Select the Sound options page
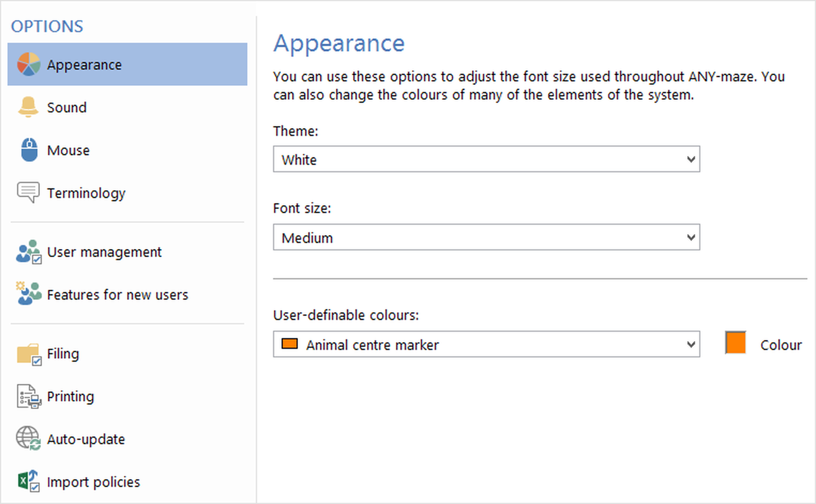 pyautogui.click(x=67, y=108)
